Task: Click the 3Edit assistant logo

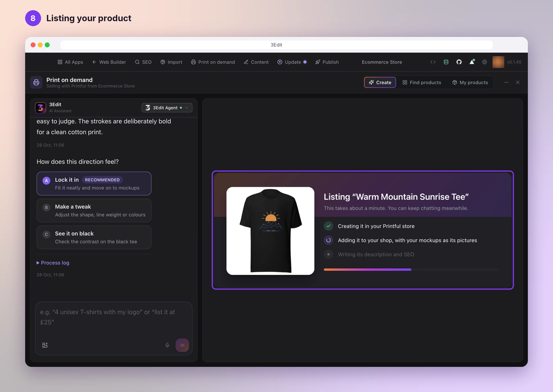Action: [x=40, y=108]
